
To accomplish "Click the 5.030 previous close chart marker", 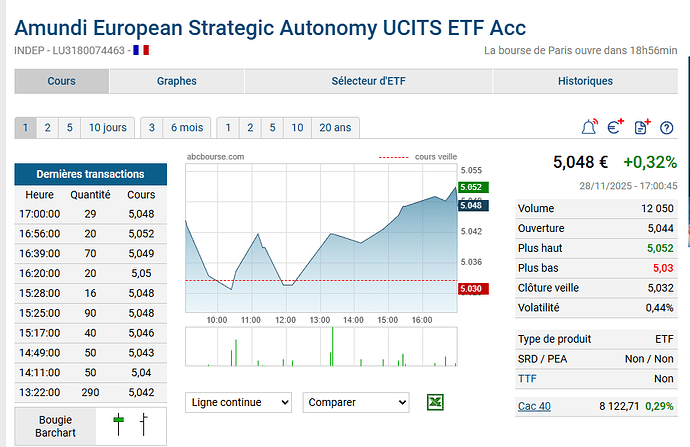I will coord(470,289).
